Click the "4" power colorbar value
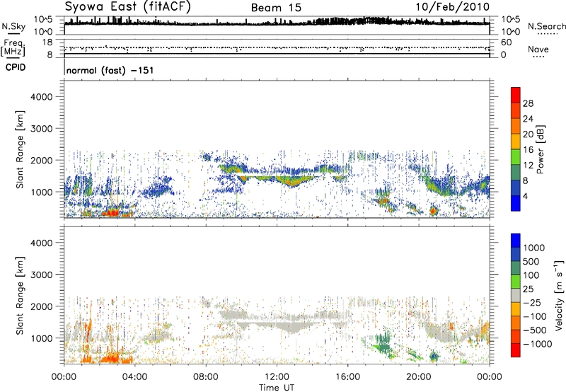 point(525,196)
